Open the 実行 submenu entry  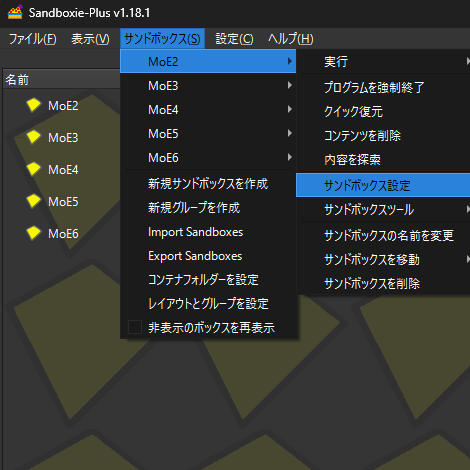tap(383, 62)
